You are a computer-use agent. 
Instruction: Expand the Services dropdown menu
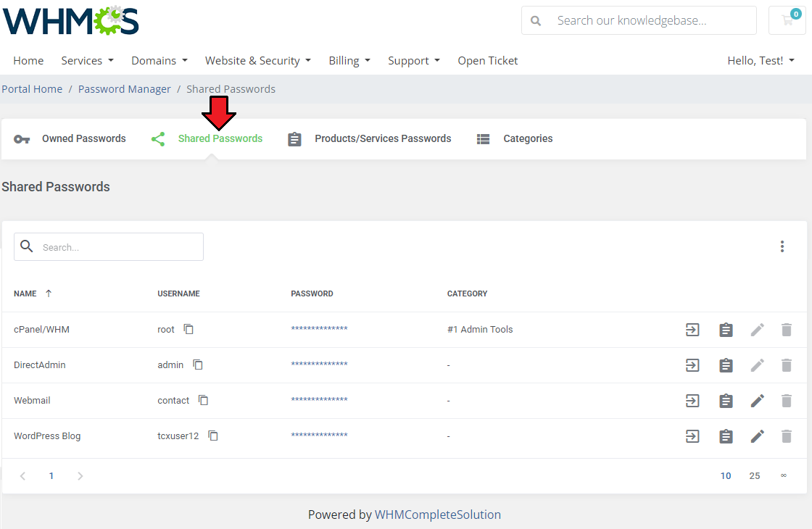(87, 61)
